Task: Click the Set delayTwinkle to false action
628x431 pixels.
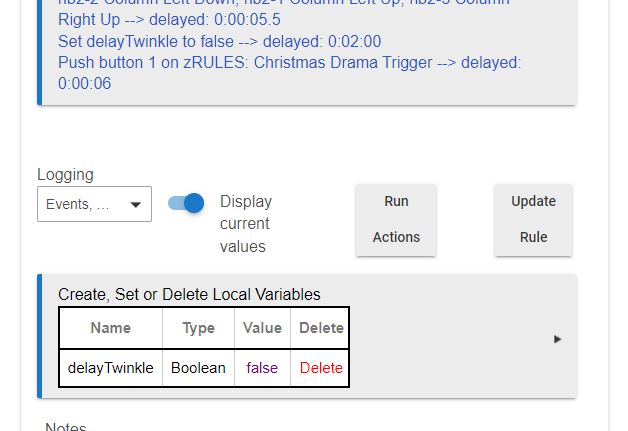Action: pyautogui.click(x=205, y=42)
